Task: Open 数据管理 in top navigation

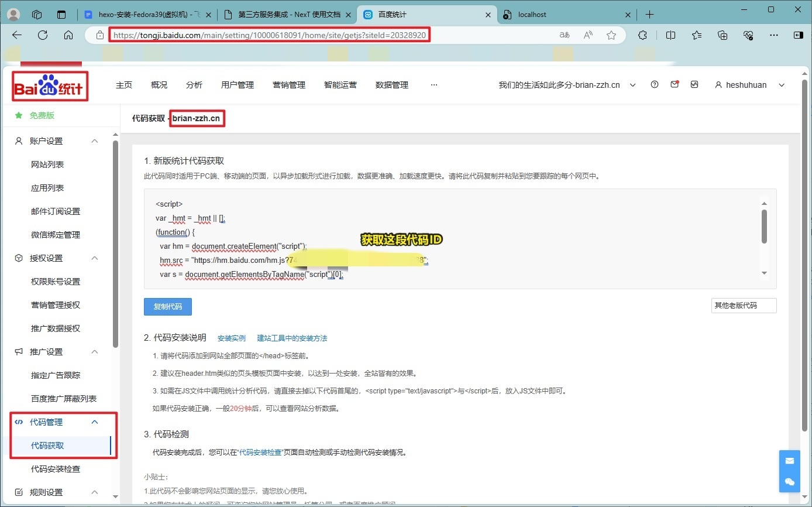Action: [x=392, y=85]
